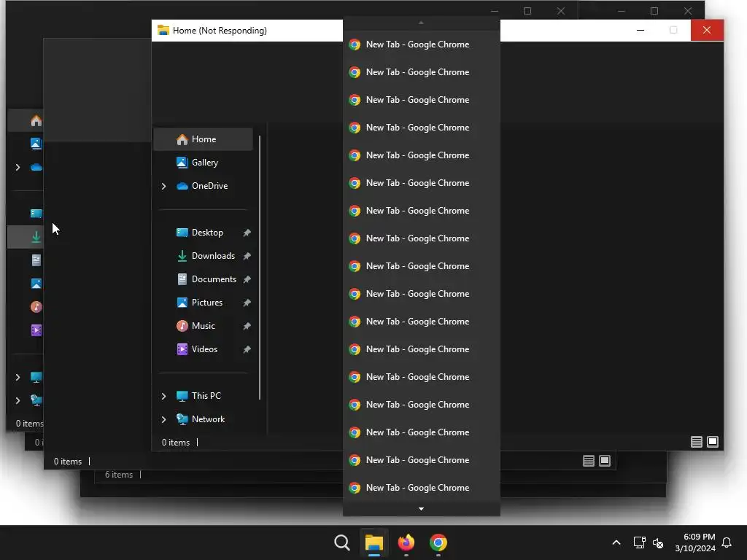
Task: Expand the Network node in front window
Action: [164, 419]
